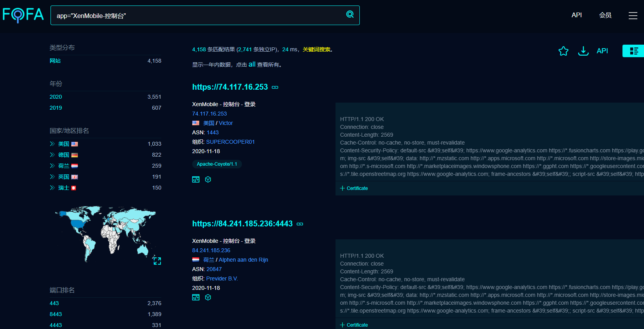Open the https://84.241.185.236:4443 result link

point(242,224)
